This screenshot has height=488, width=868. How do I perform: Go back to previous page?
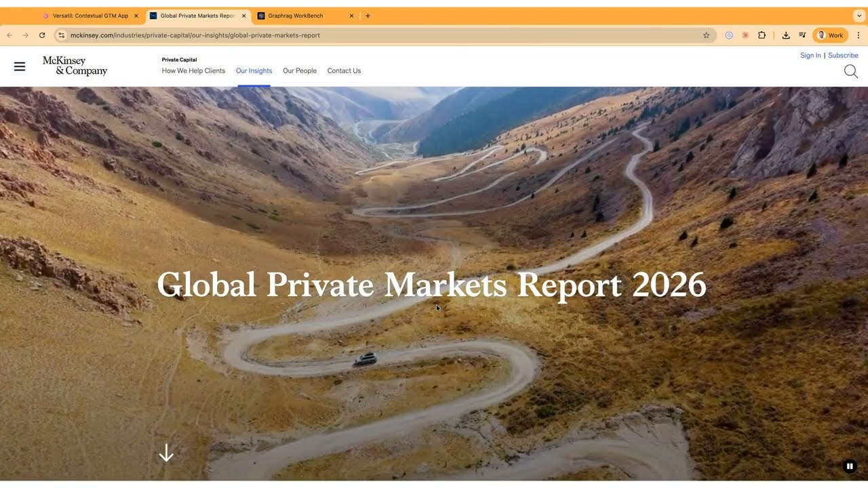point(9,35)
